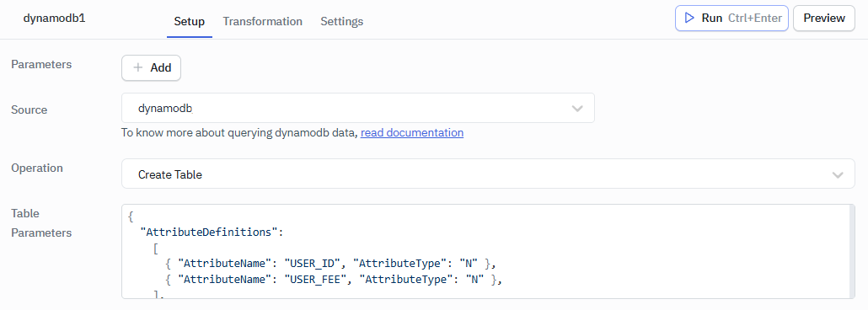This screenshot has width=868, height=310.
Task: Click the Create Table operation value
Action: [170, 175]
